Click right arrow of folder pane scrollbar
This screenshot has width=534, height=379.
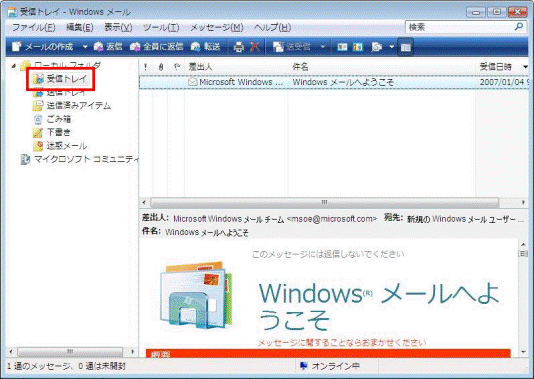tap(132, 351)
